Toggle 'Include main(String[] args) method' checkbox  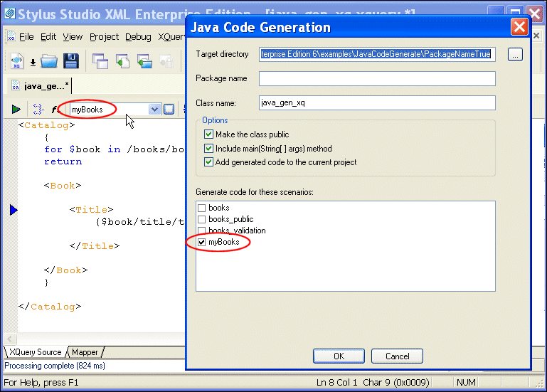pos(208,149)
